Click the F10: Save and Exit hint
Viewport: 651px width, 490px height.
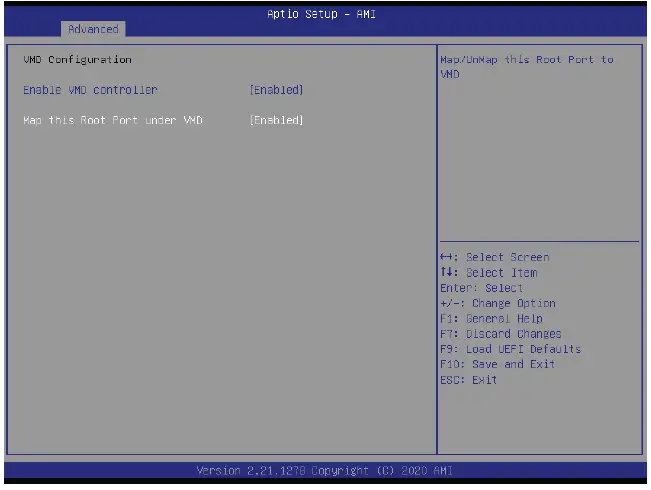(x=498, y=365)
